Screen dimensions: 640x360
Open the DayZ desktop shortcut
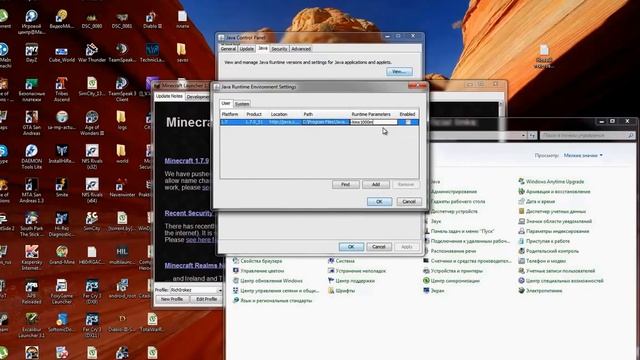coord(32,53)
